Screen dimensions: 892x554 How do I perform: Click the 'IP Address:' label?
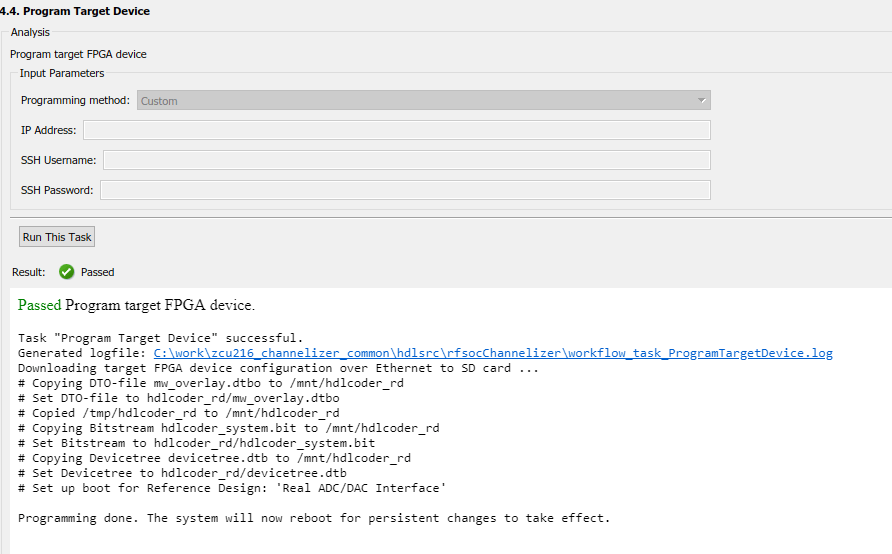coord(48,131)
